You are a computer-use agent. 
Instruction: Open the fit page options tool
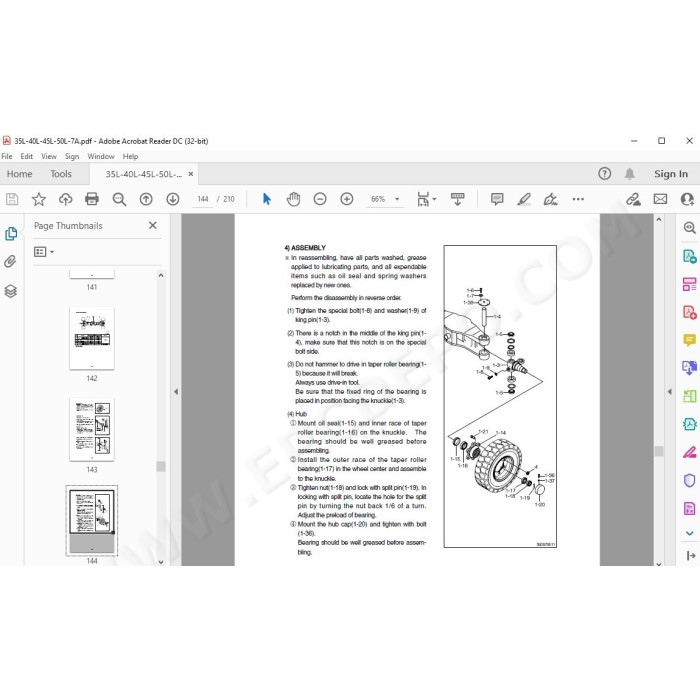coord(426,199)
